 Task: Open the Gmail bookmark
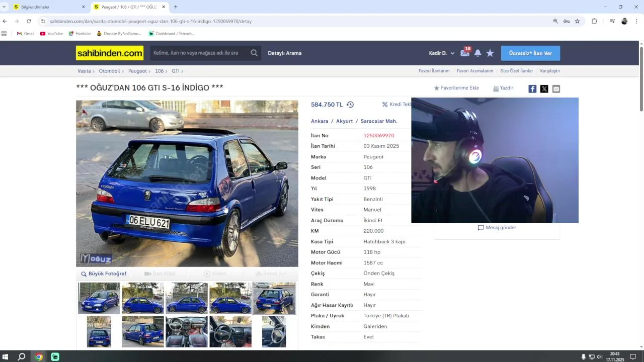(26, 34)
